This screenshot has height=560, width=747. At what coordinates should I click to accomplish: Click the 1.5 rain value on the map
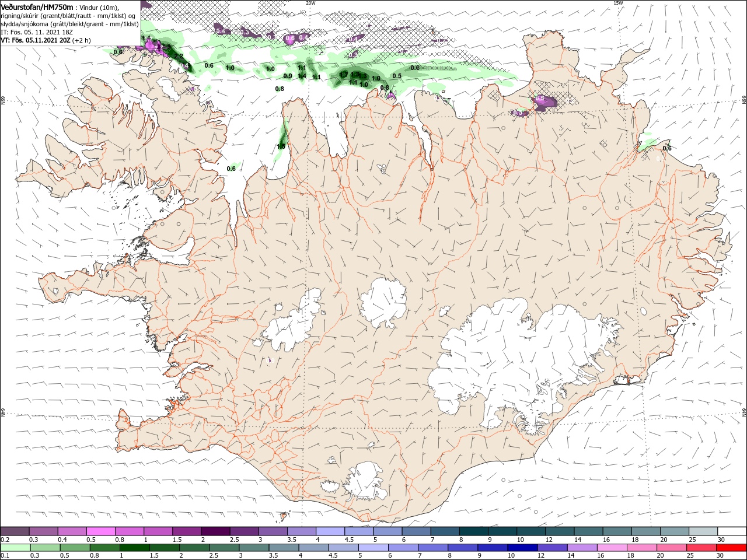[281, 146]
